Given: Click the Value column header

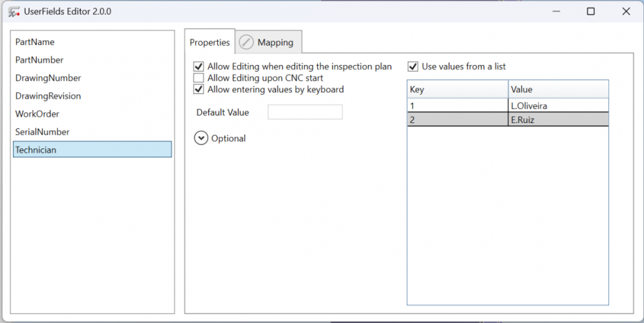Looking at the screenshot, I should pyautogui.click(x=558, y=89).
